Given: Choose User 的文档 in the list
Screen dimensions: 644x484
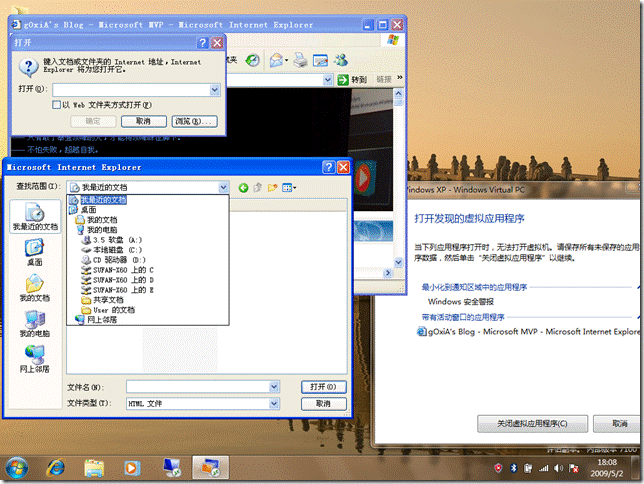Looking at the screenshot, I should tap(114, 310).
